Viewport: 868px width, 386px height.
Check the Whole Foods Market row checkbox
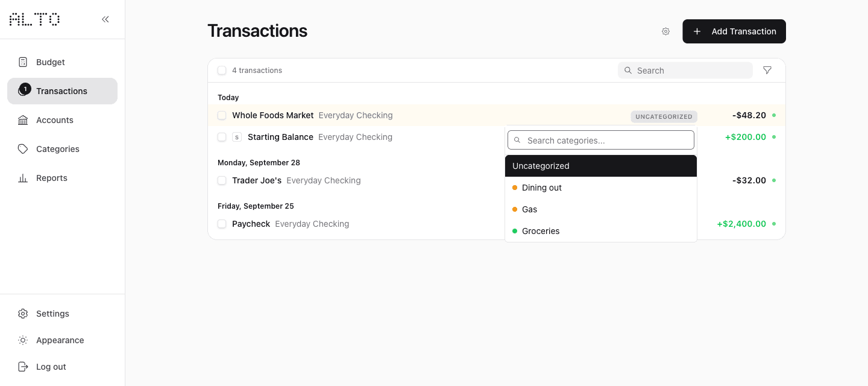[x=222, y=115]
